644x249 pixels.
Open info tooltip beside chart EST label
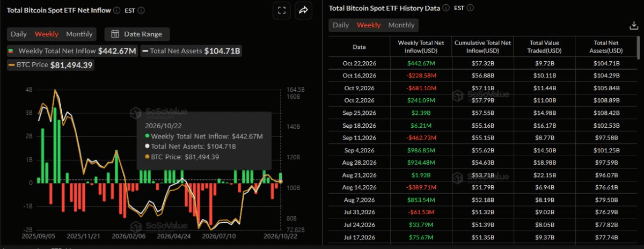pyautogui.click(x=141, y=10)
